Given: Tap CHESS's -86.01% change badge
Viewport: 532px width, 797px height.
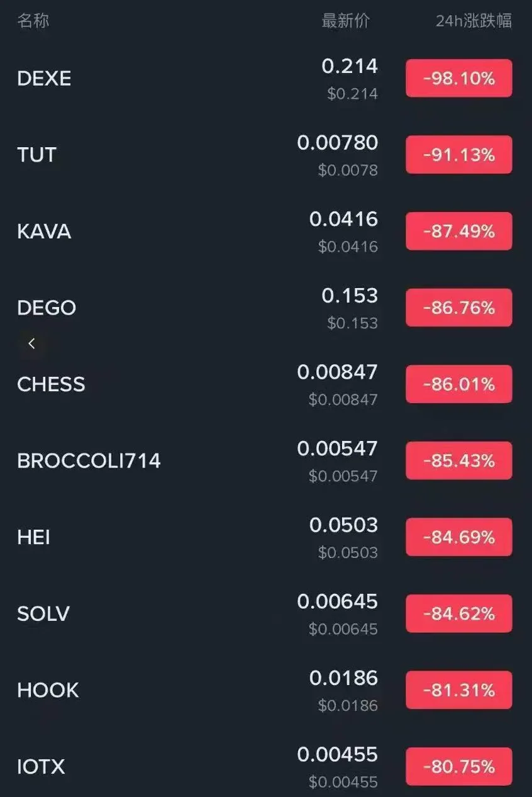Looking at the screenshot, I should pos(458,384).
